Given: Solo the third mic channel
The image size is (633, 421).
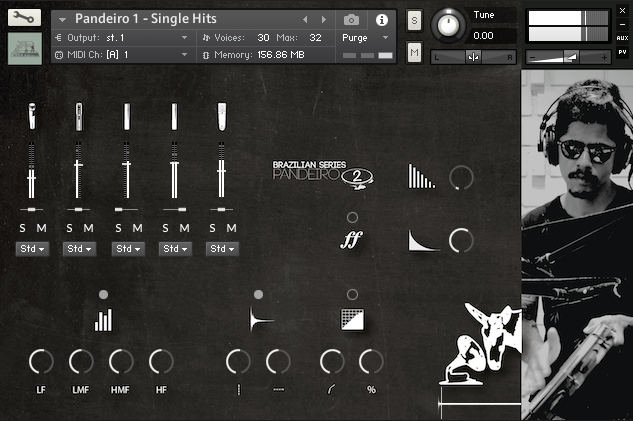Looking at the screenshot, I should point(118,228).
